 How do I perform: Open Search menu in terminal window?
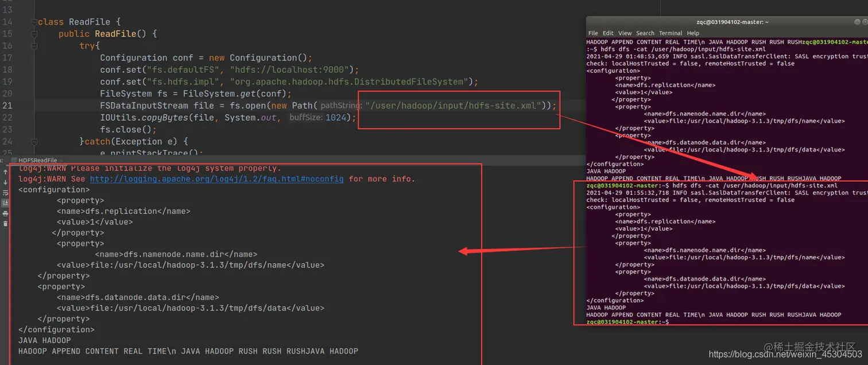click(x=645, y=33)
